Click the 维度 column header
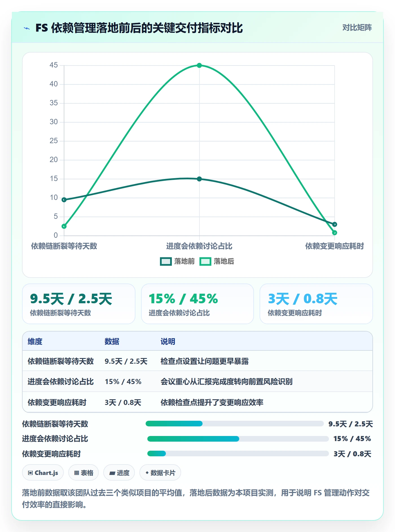The height and width of the screenshot is (532, 395). point(35,341)
